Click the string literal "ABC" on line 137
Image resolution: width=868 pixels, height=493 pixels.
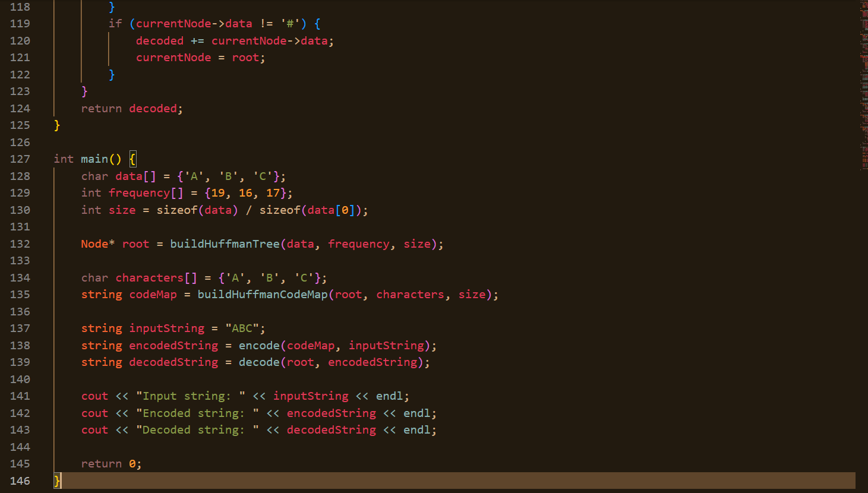point(247,328)
